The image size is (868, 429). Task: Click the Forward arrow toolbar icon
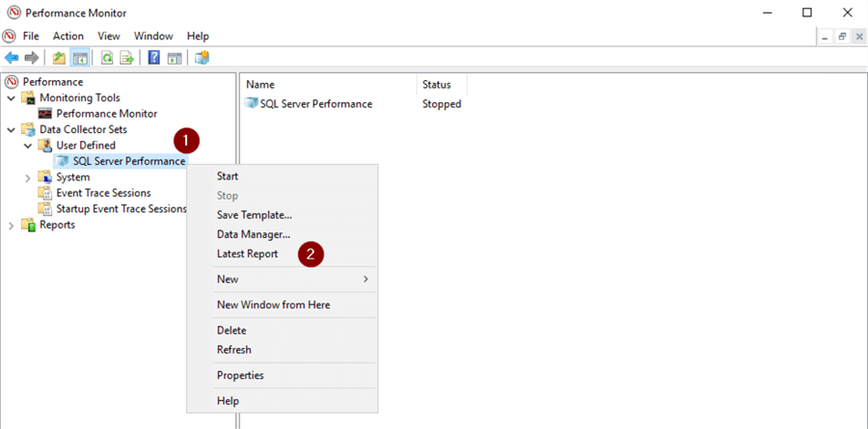pos(32,58)
